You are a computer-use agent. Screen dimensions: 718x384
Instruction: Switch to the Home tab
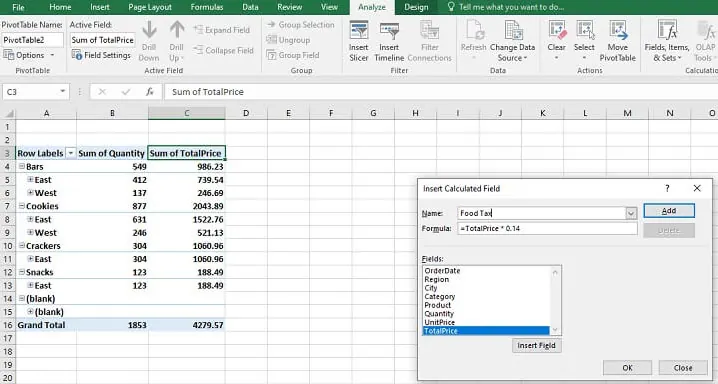60,7
